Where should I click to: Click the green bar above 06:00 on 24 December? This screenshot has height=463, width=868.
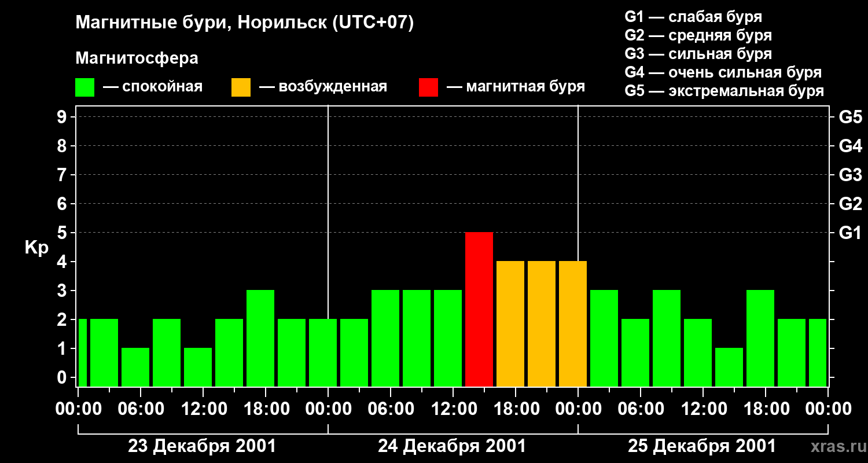385,338
